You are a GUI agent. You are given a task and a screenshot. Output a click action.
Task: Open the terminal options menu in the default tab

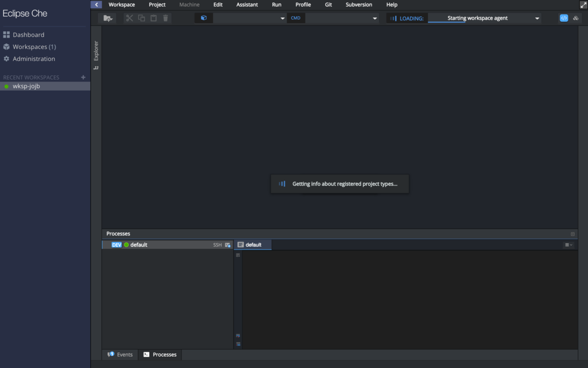coord(568,244)
